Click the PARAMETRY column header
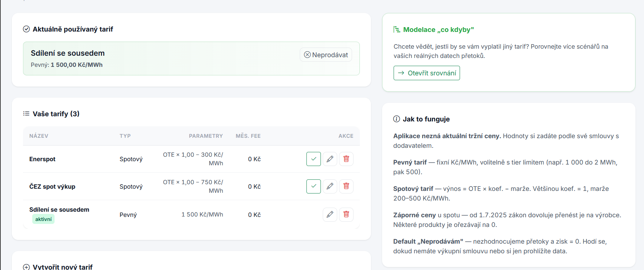Image resolution: width=644 pixels, height=270 pixels. (206, 136)
